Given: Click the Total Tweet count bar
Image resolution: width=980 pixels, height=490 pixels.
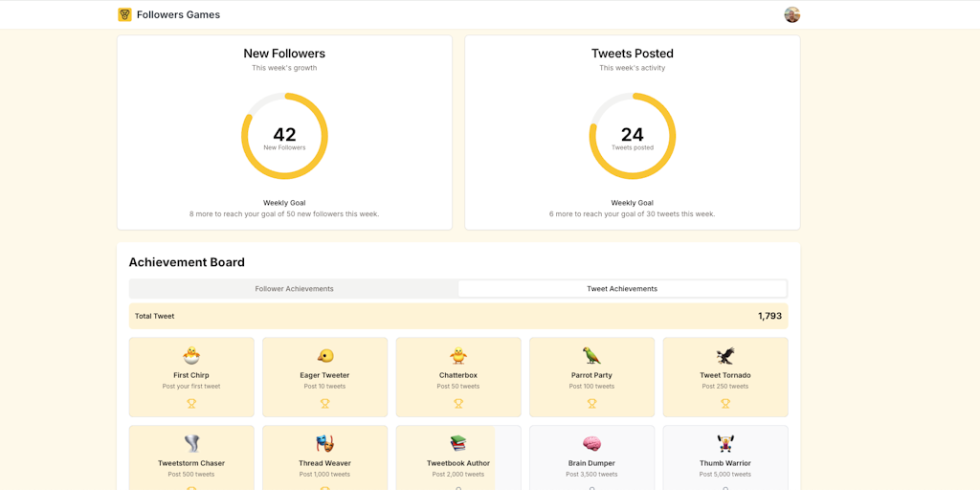Looking at the screenshot, I should point(458,316).
